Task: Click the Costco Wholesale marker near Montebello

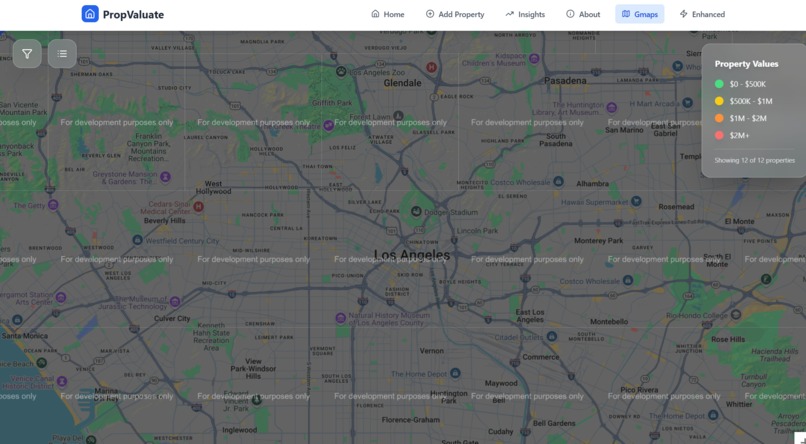Action: coord(628,280)
